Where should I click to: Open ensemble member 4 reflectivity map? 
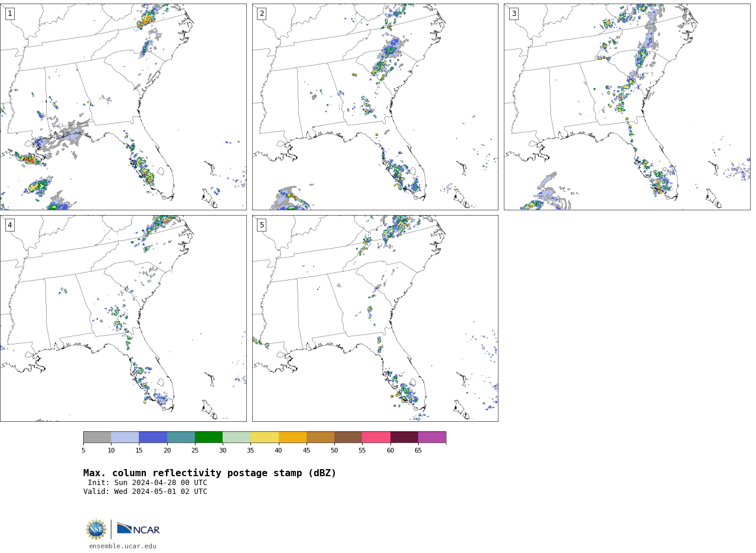coord(123,318)
